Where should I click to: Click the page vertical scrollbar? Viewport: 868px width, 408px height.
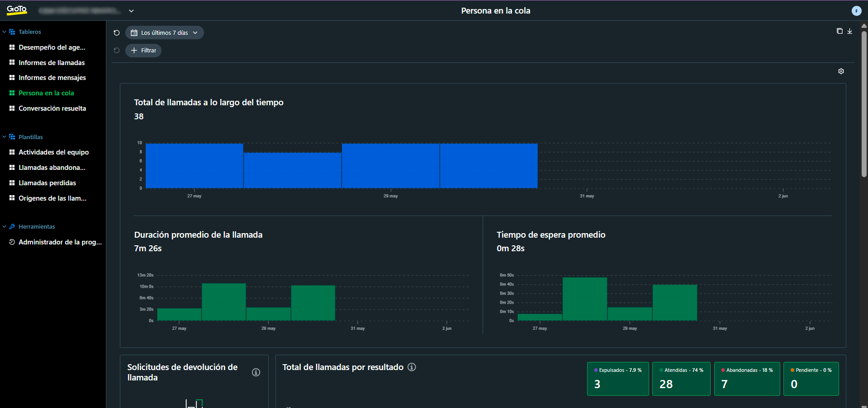(x=864, y=104)
